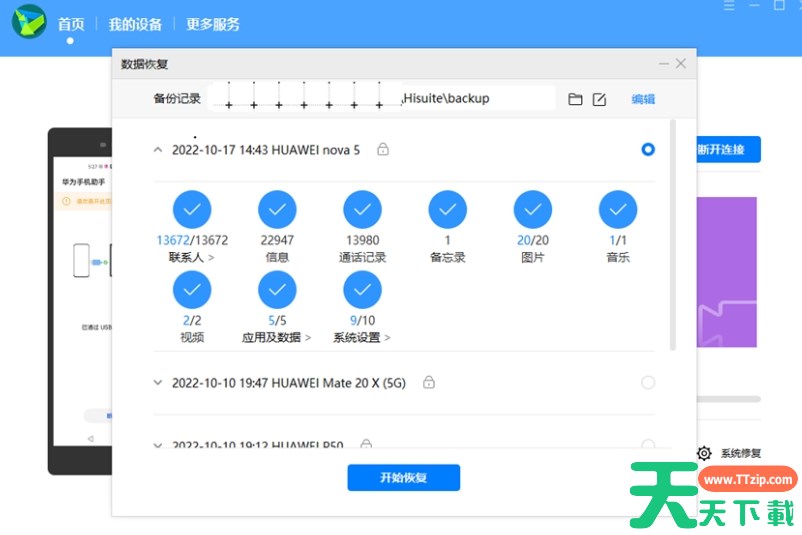This screenshot has width=802, height=535.
Task: Open the More Services tab
Action: pyautogui.click(x=213, y=24)
